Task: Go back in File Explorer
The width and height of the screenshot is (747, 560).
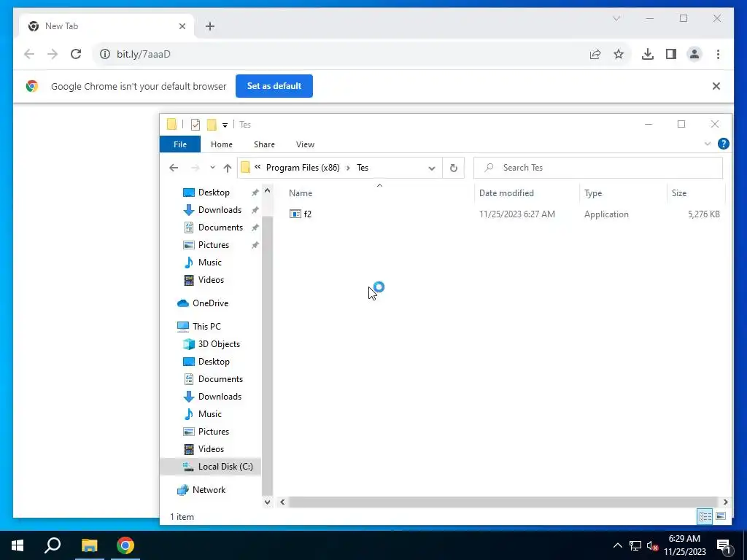Action: pos(174,168)
